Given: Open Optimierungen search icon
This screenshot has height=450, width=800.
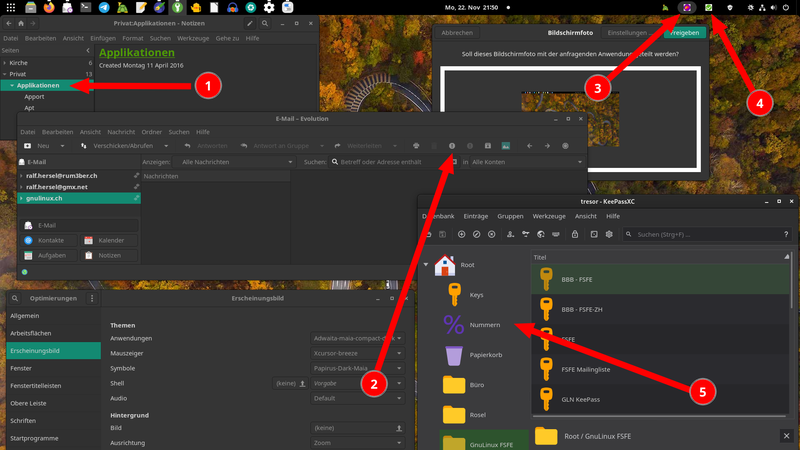Looking at the screenshot, I should (15, 298).
